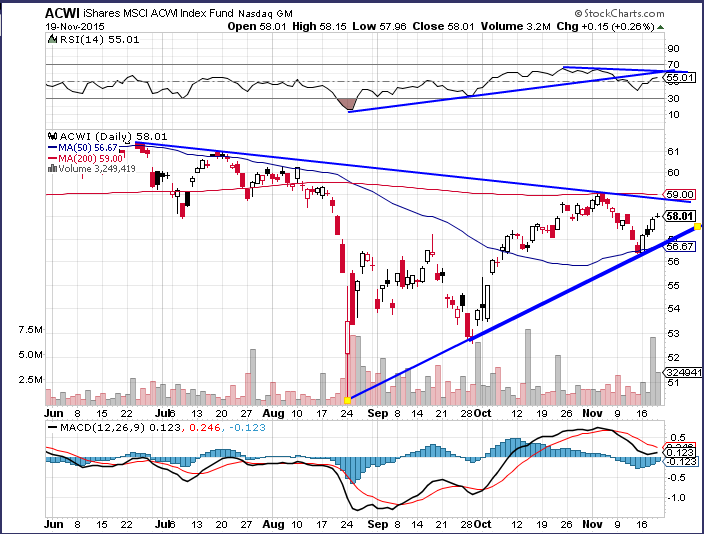Click the 'Close 58.01' value in header
The height and width of the screenshot is (534, 704).
[x=443, y=26]
